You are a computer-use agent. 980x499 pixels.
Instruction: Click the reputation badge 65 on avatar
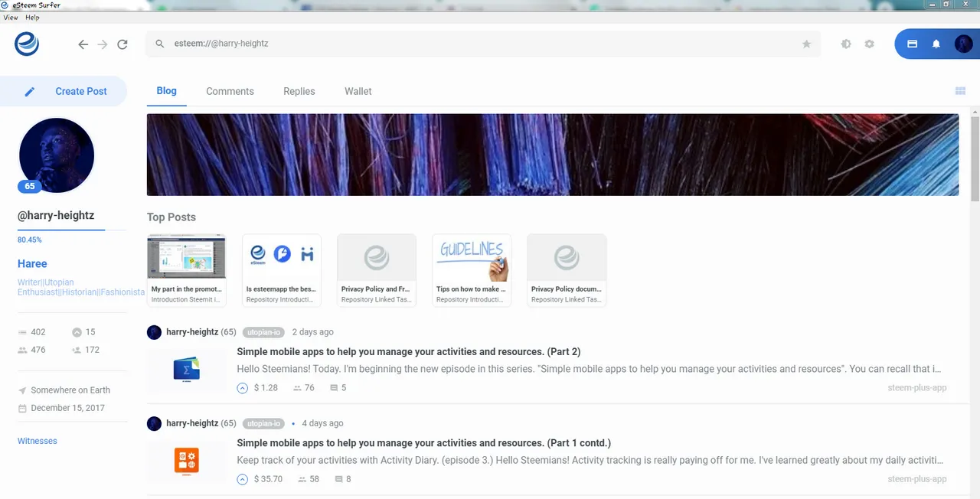tap(30, 186)
